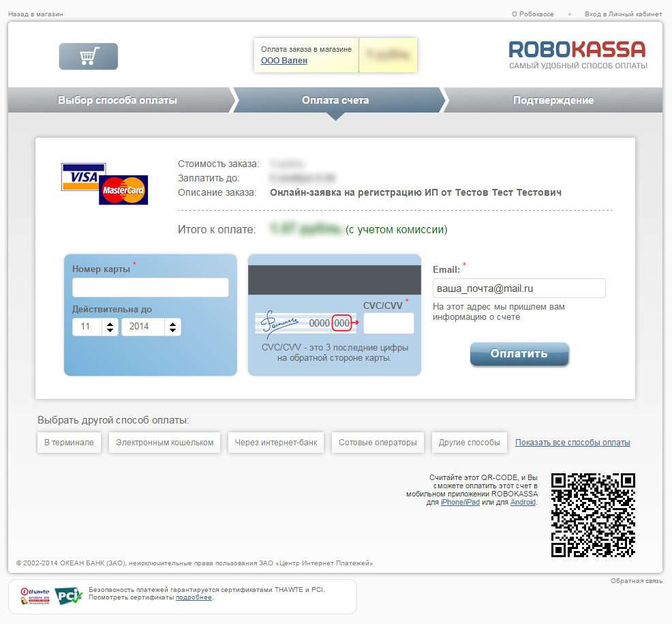Select the Оплата счета step

(335, 100)
